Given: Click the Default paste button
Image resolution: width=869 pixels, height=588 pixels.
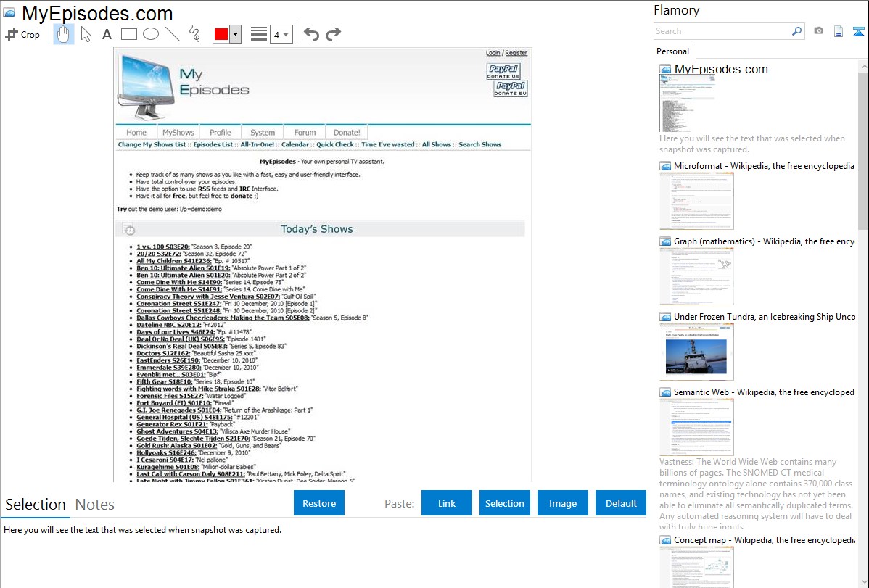Looking at the screenshot, I should click(621, 503).
